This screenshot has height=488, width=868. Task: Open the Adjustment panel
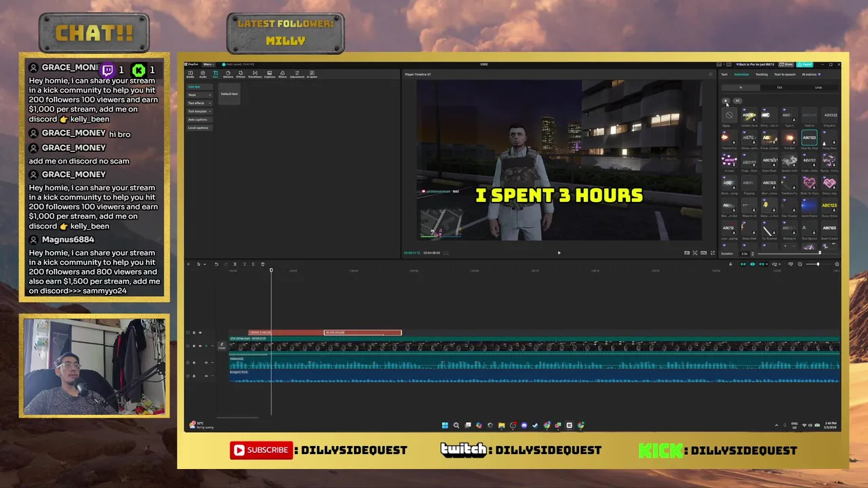coord(297,75)
